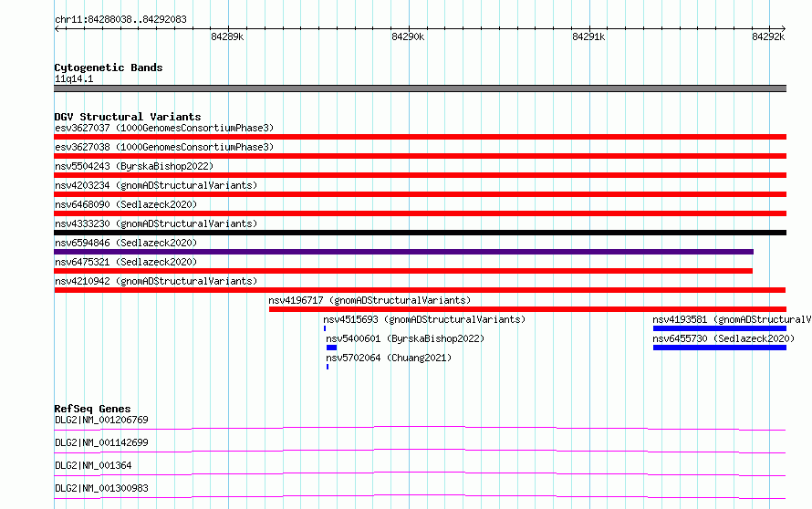Select the gray 11q14.1 cytogenetic band bar

(420, 88)
